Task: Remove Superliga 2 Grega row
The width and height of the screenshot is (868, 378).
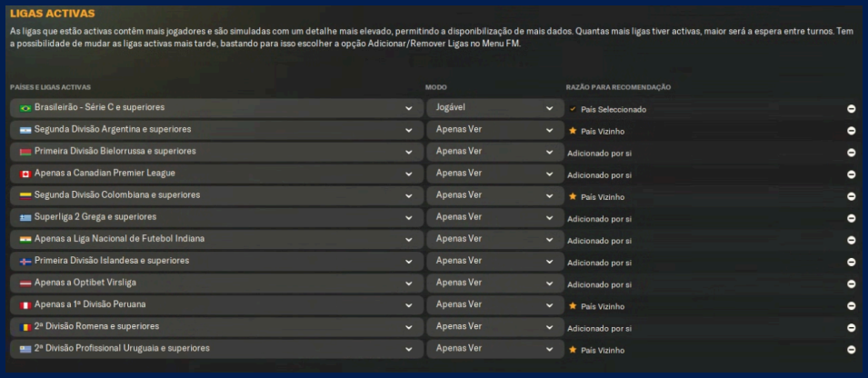Action: [851, 218]
